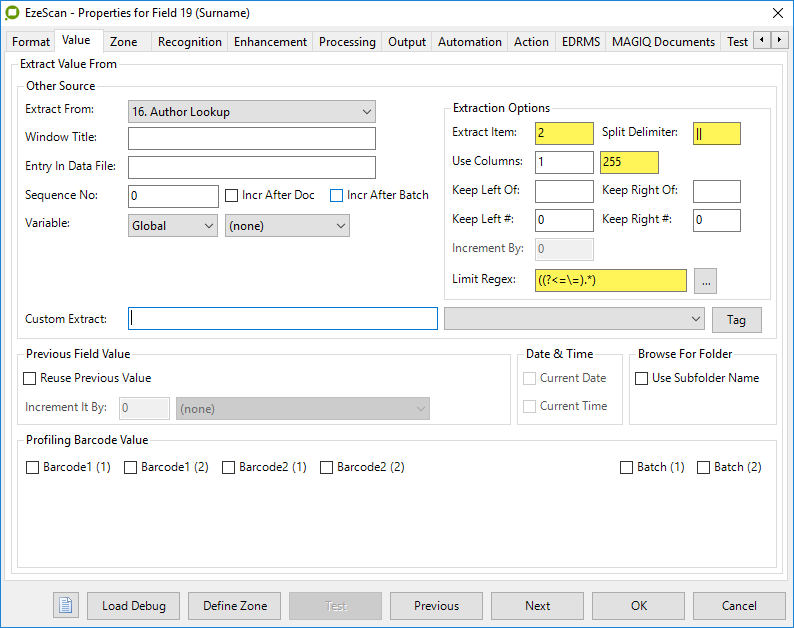Switch to the Enhancement tab
The image size is (794, 628).
click(x=270, y=42)
